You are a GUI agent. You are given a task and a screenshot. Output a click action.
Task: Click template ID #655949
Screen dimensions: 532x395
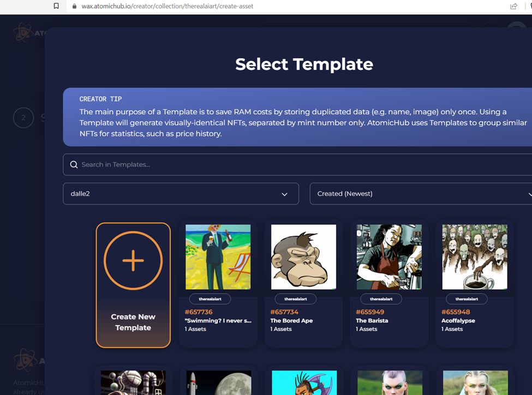[x=370, y=312]
